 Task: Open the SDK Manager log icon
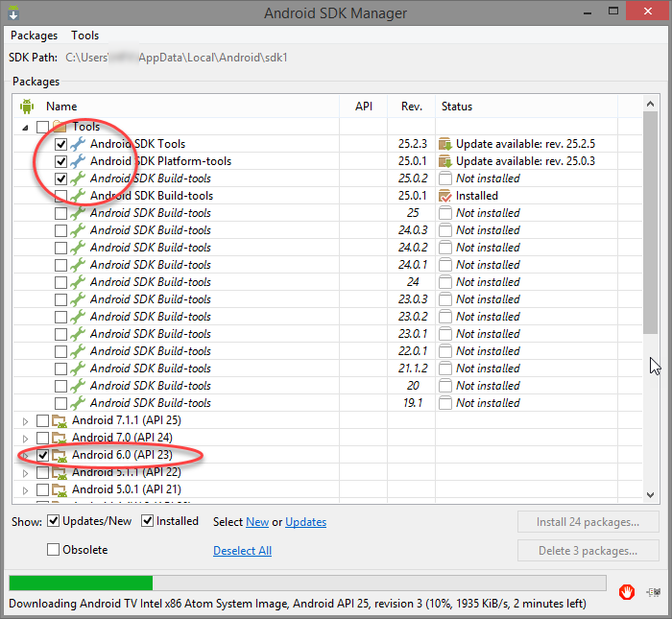tap(654, 592)
